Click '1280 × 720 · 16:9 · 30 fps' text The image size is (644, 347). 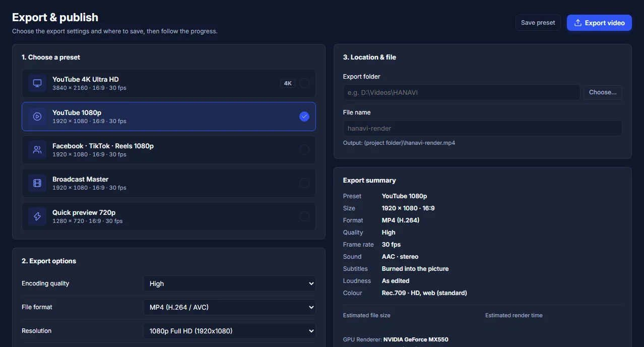coord(88,221)
